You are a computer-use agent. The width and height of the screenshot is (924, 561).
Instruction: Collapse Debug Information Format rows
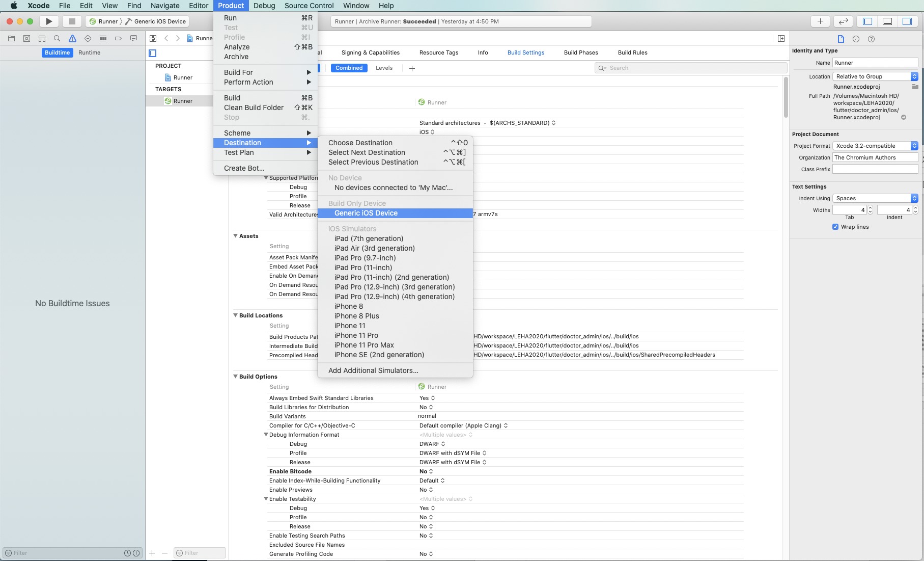[266, 435]
